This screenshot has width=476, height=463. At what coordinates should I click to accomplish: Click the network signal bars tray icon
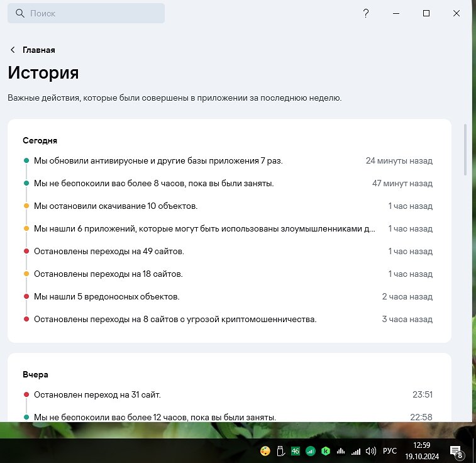357,451
